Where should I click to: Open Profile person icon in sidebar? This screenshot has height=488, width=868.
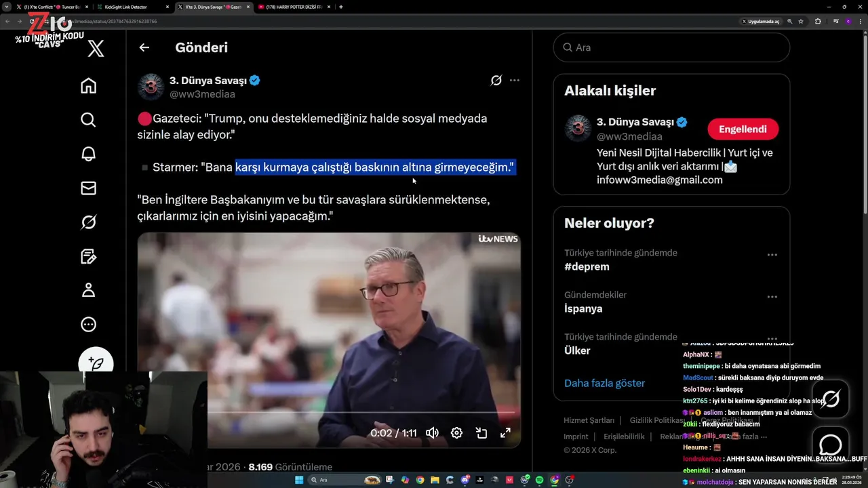click(88, 290)
